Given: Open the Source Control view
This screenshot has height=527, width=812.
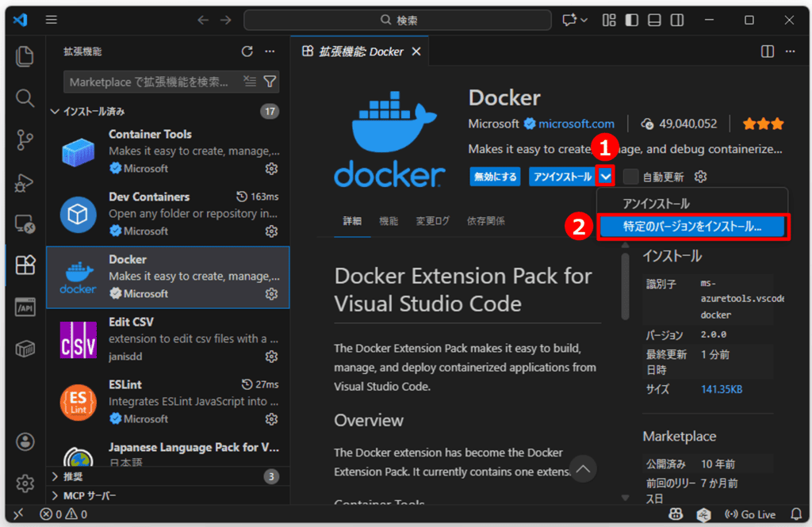Looking at the screenshot, I should pyautogui.click(x=25, y=141).
